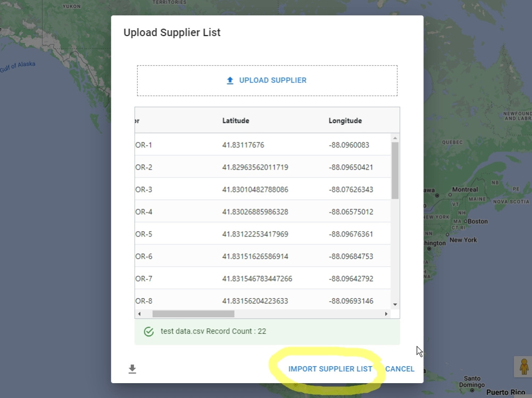The width and height of the screenshot is (532, 398).
Task: Sort by the Latitude column header
Action: pos(236,121)
